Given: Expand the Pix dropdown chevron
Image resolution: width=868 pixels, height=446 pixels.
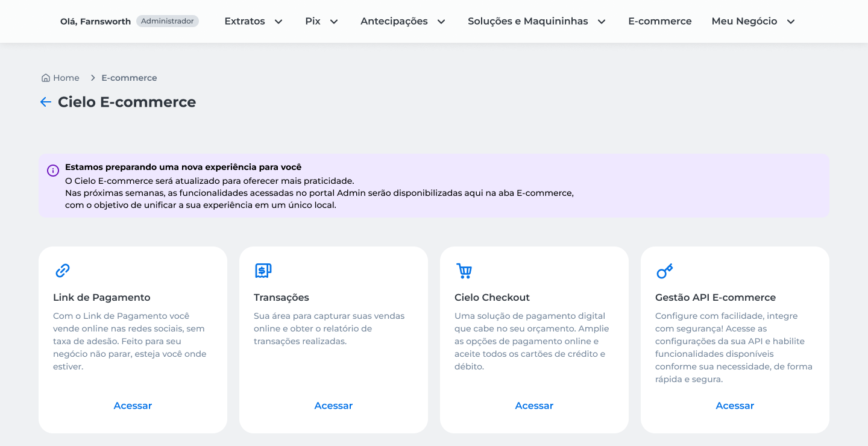Looking at the screenshot, I should pos(334,22).
